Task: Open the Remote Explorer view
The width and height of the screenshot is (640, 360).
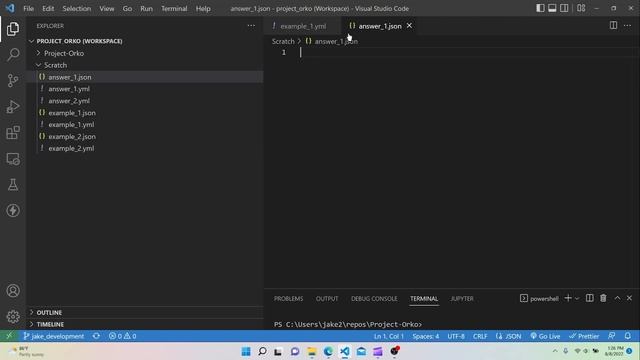Action: [13, 159]
